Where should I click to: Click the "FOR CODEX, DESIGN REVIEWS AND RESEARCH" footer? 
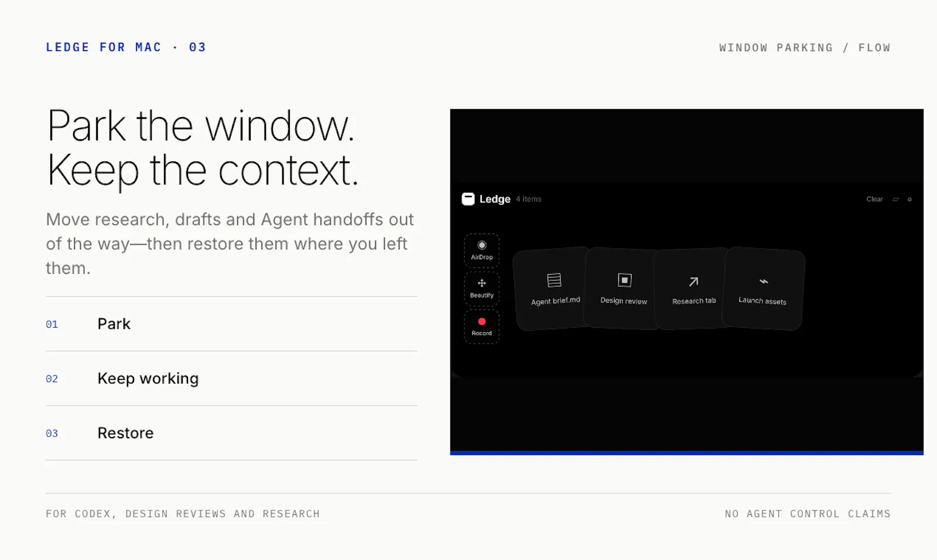183,514
